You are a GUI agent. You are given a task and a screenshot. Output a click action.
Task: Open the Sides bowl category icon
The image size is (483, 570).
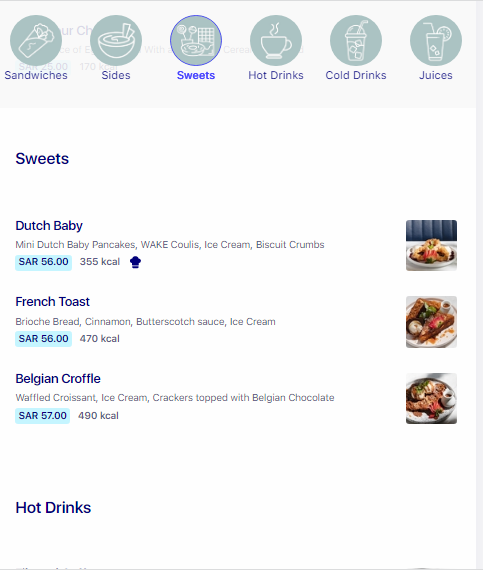[116, 40]
